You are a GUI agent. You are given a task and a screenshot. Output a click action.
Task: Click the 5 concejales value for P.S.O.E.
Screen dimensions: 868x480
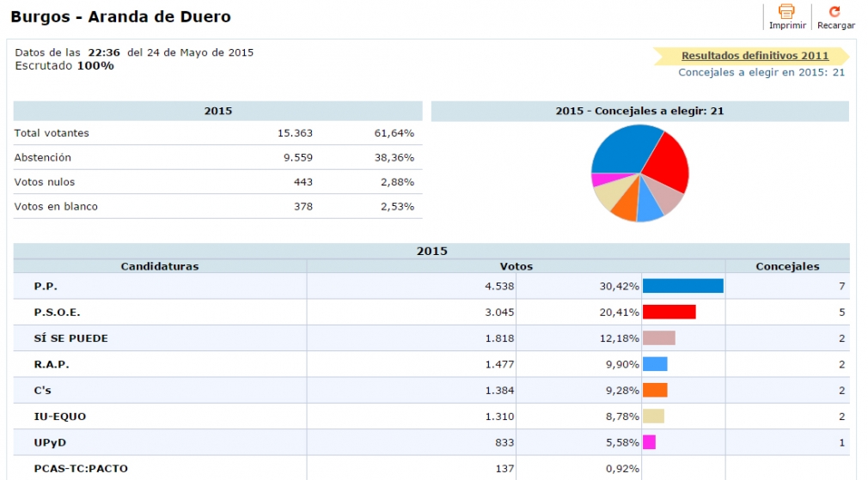click(842, 313)
